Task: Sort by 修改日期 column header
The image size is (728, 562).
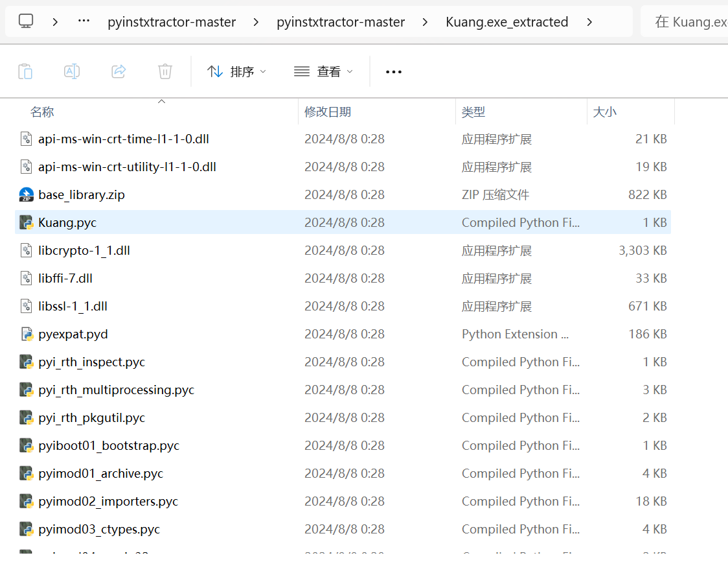Action: tap(328, 112)
